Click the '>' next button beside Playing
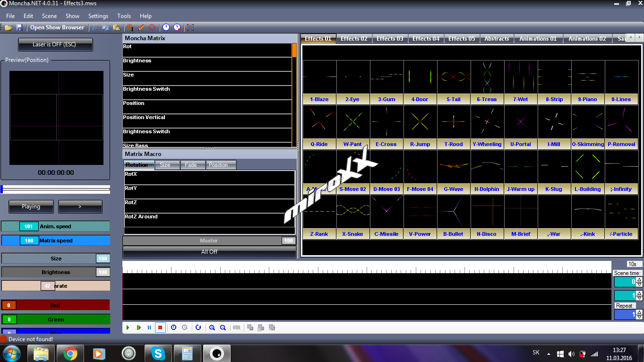 pyautogui.click(x=80, y=207)
